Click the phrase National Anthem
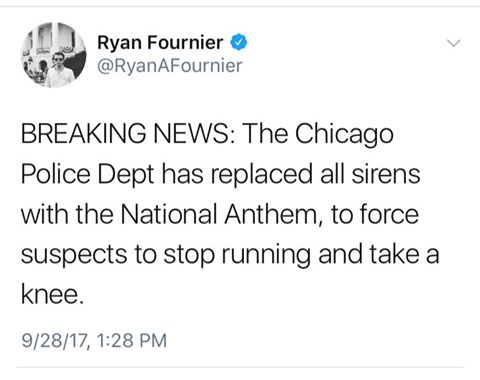Screen dimensions: 480x380 click(x=219, y=214)
